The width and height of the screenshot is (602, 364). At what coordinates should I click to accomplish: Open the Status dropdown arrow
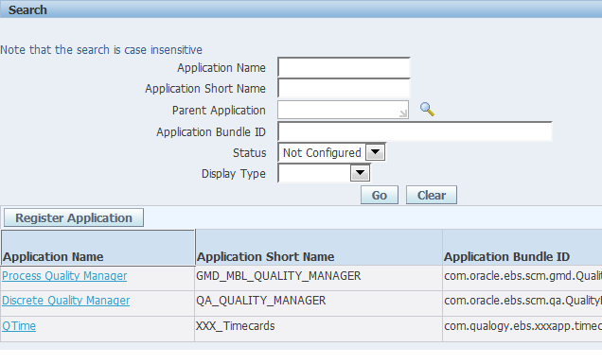[375, 152]
